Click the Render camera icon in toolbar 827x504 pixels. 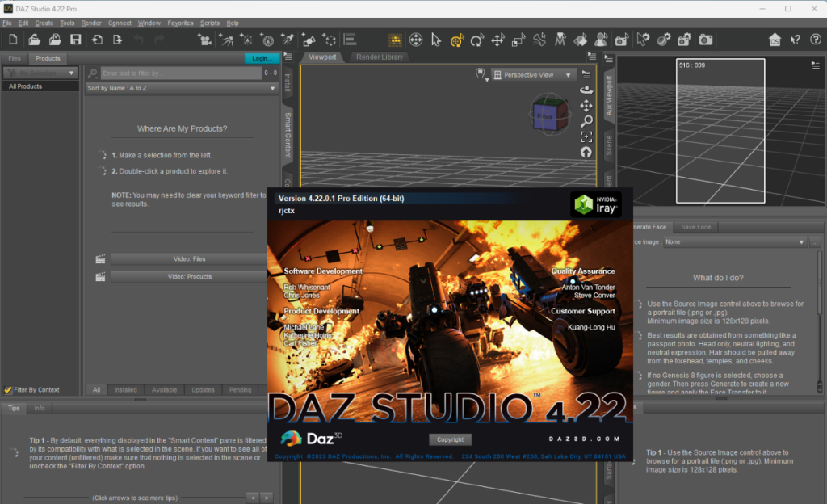click(x=706, y=40)
